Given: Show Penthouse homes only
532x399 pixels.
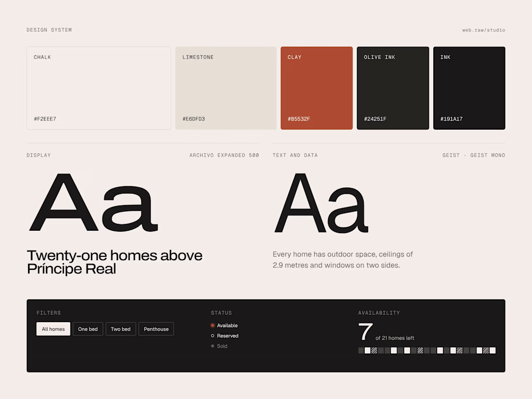Looking at the screenshot, I should (156, 329).
